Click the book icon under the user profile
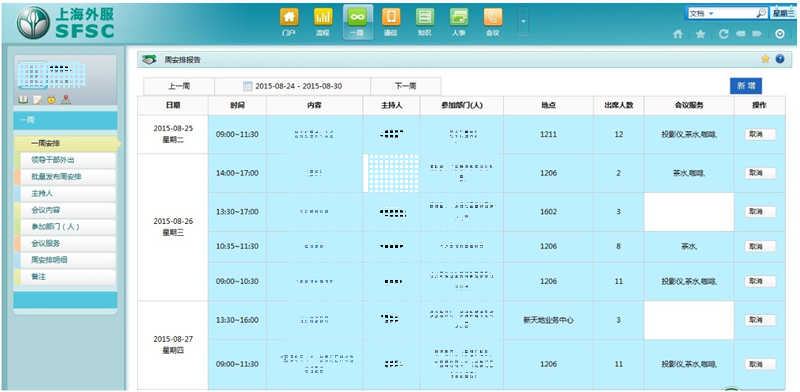Image resolution: width=800 pixels, height=392 pixels. (x=23, y=100)
